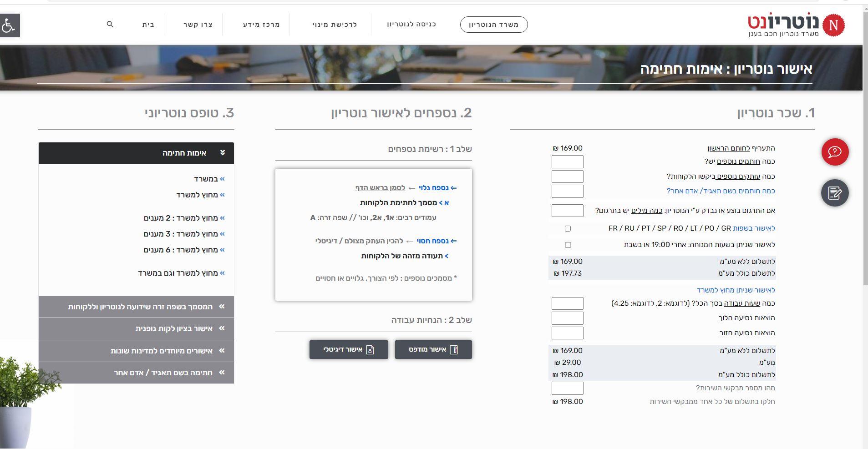The width and height of the screenshot is (868, 449).
Task: Open the dark notepad edit floating button
Action: tap(835, 193)
